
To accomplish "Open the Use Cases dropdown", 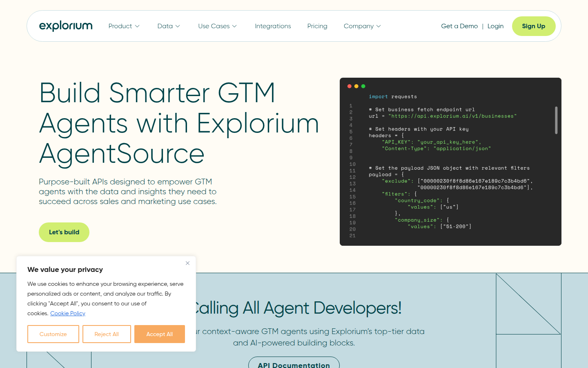I will point(217,26).
